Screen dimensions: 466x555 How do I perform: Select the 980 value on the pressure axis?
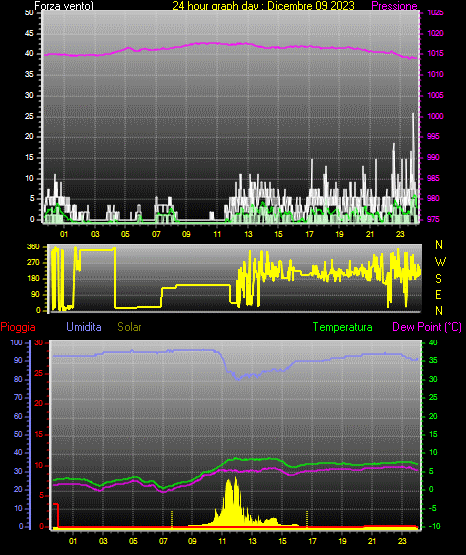click(x=433, y=198)
